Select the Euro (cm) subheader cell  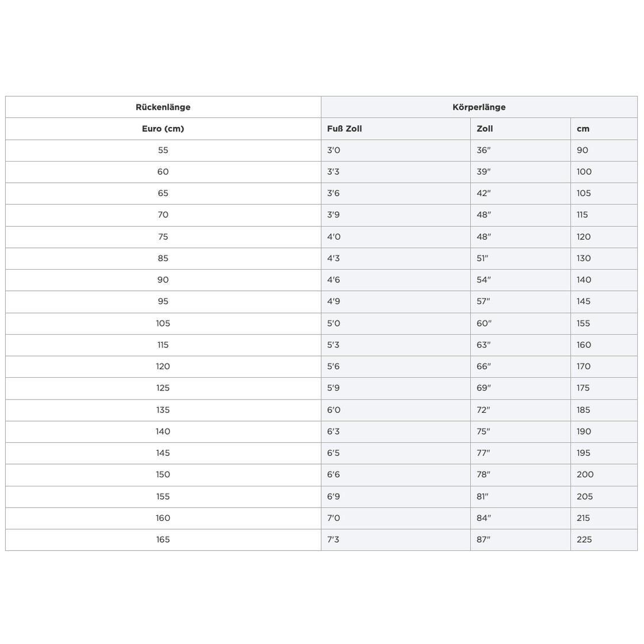[x=163, y=129]
